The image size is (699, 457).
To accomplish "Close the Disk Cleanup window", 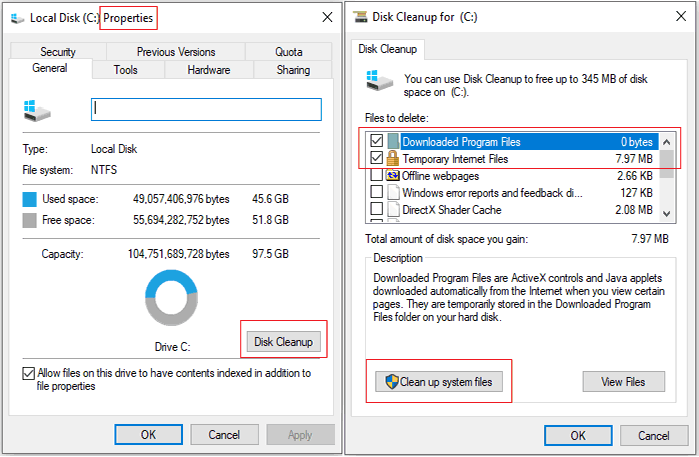I will [681, 16].
